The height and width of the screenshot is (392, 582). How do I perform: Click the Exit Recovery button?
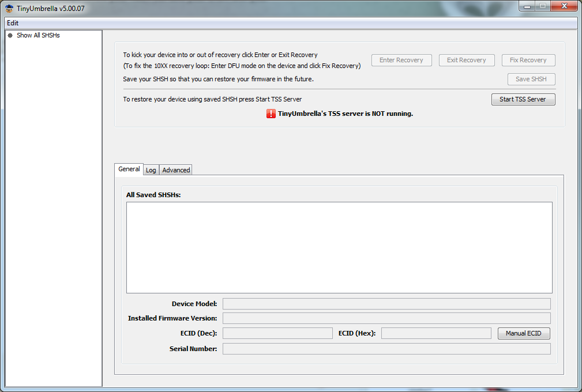(467, 60)
